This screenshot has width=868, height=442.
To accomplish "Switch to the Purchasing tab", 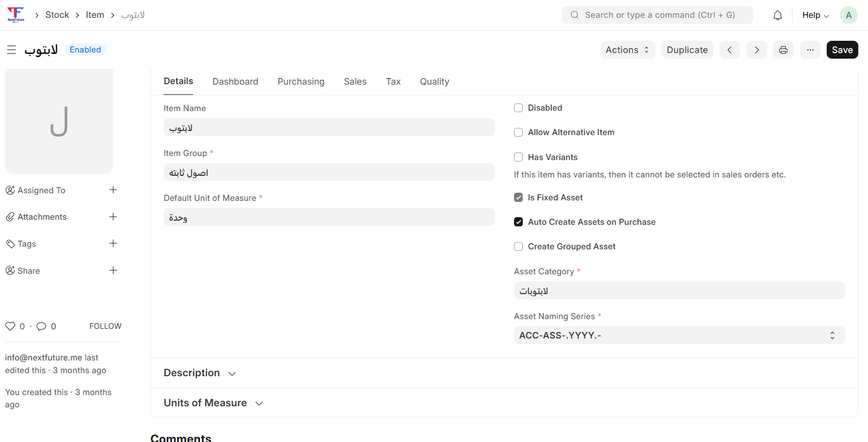I will (301, 82).
